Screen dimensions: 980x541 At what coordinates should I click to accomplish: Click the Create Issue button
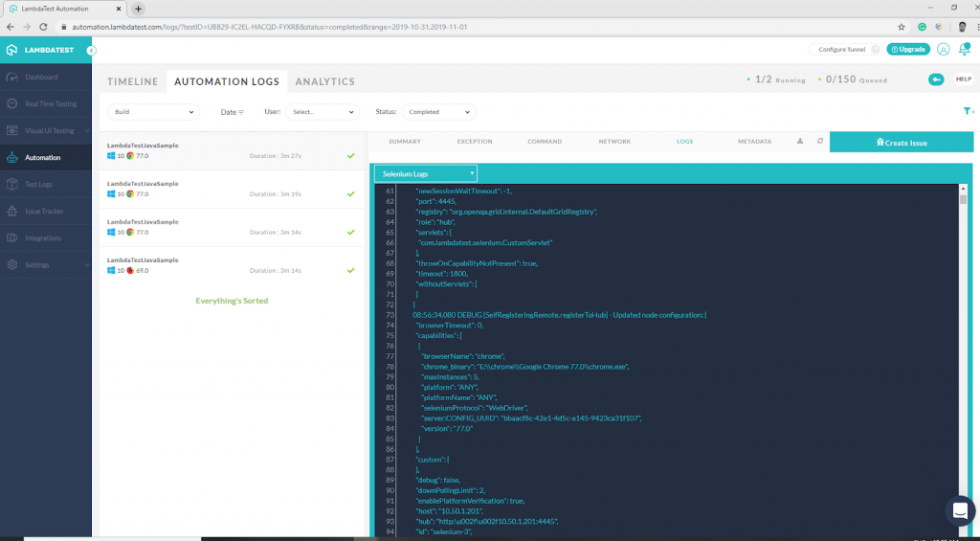click(901, 143)
